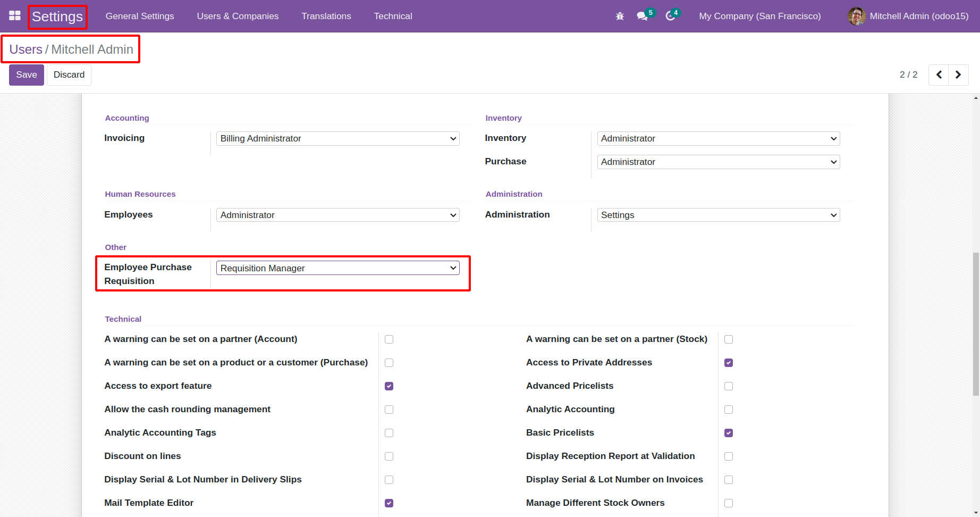Switch company via My Company (San Francisco)

tap(760, 16)
